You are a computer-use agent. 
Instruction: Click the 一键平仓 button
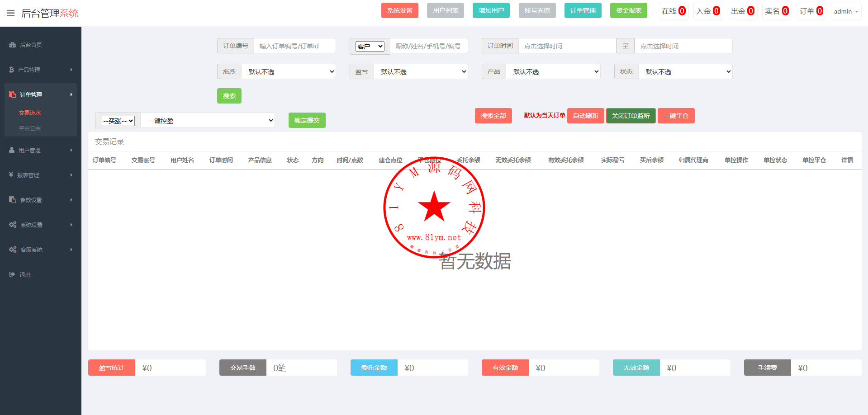pos(676,116)
